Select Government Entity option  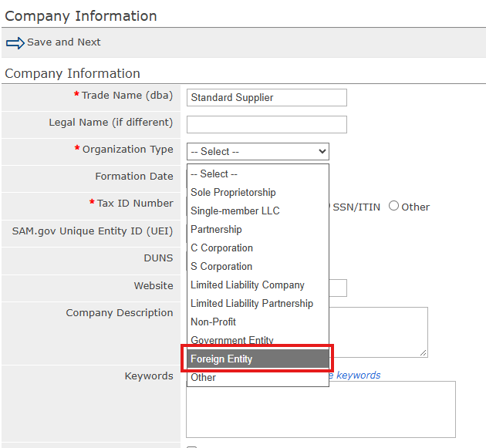258,340
